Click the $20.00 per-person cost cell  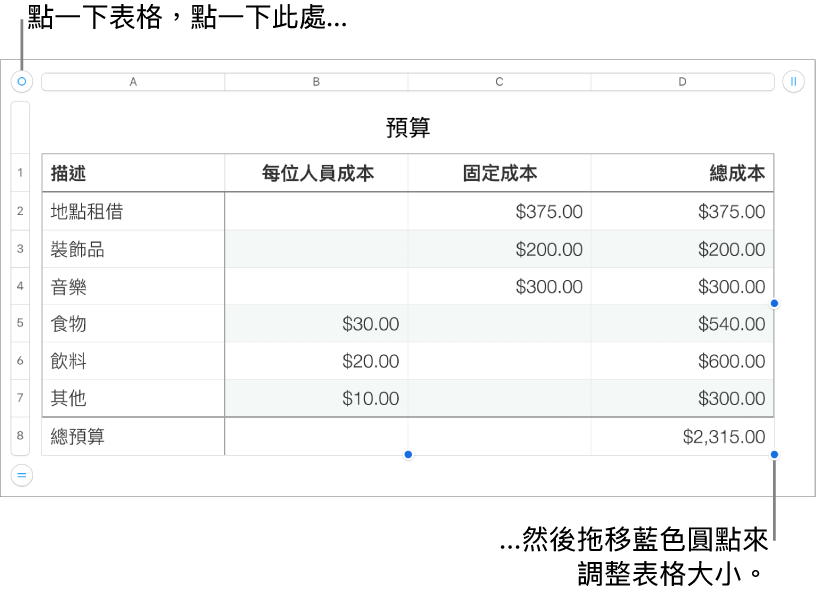coord(316,361)
